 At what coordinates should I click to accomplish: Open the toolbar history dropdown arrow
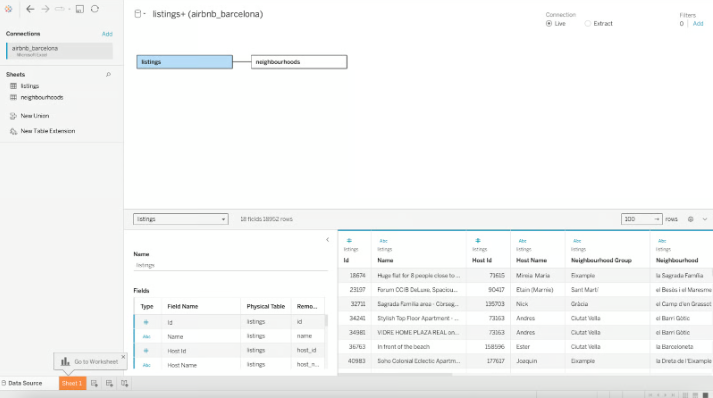pos(69,9)
